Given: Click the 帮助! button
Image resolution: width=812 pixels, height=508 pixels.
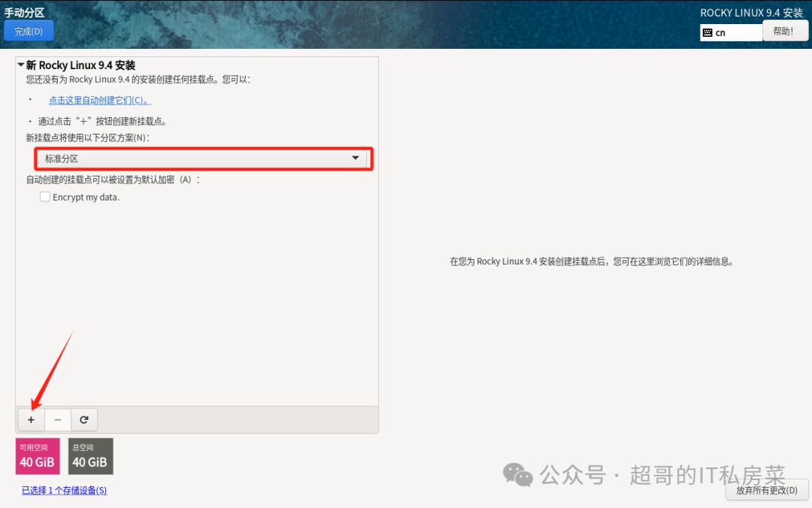Looking at the screenshot, I should (785, 30).
